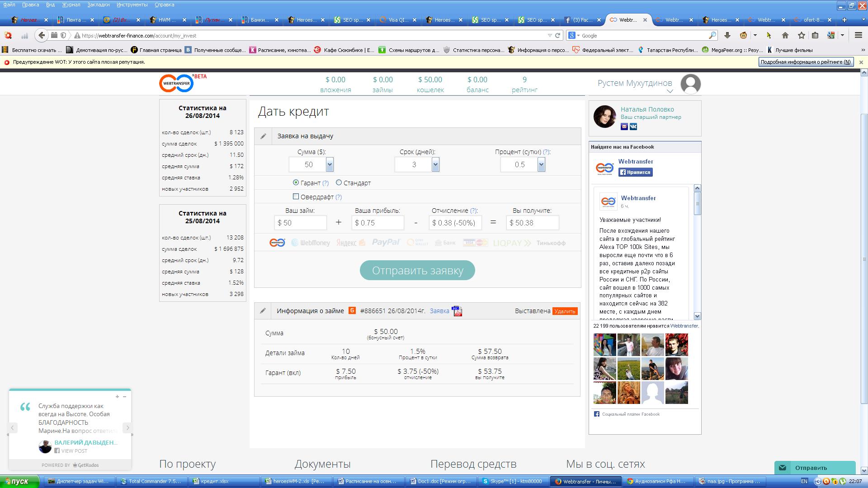Select the Гарант radio button
Viewport: 868px width, 488px height.
[296, 183]
